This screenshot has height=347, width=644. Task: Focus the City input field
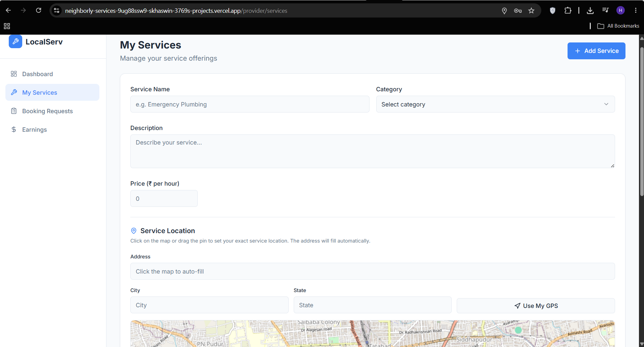pyautogui.click(x=209, y=305)
